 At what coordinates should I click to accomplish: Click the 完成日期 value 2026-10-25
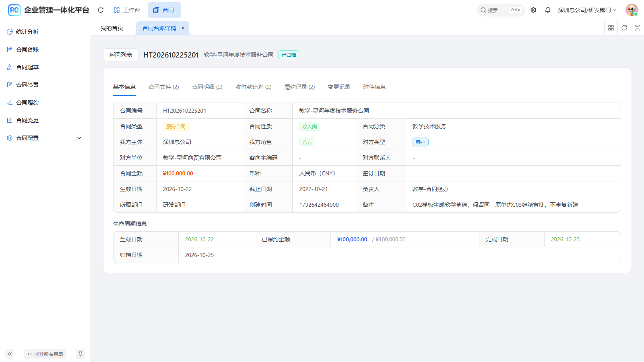tap(566, 239)
